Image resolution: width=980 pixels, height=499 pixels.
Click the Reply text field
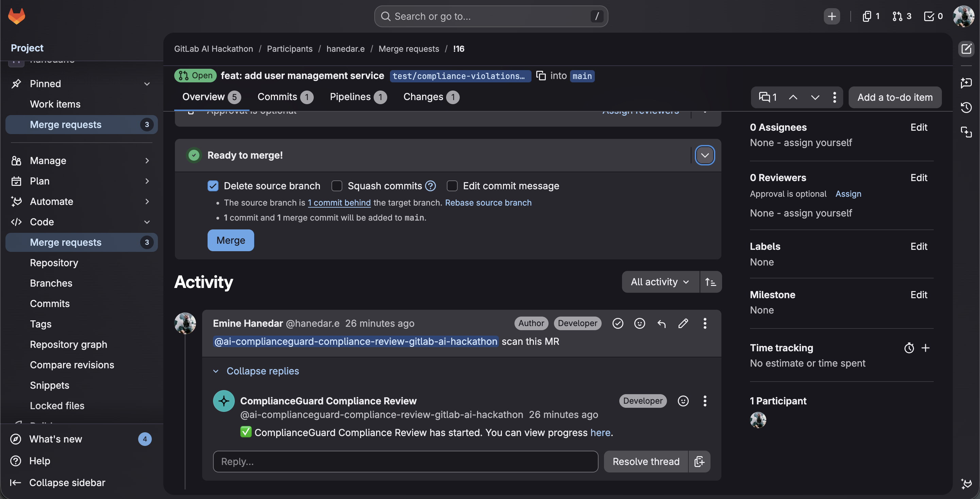tap(405, 462)
